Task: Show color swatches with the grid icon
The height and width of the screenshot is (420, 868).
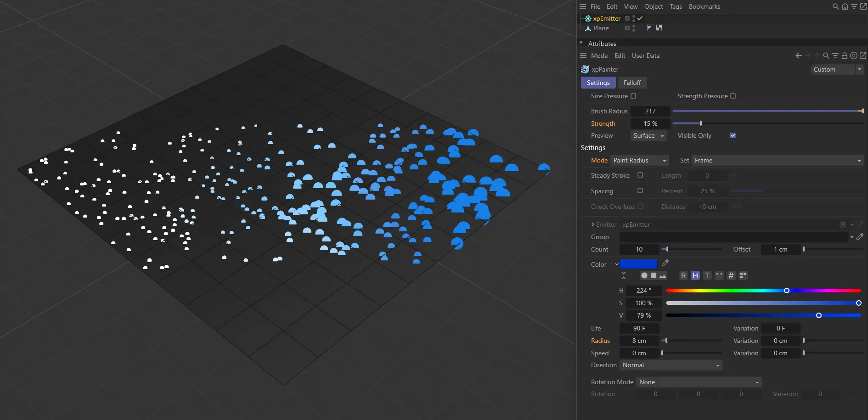Action: (x=743, y=275)
